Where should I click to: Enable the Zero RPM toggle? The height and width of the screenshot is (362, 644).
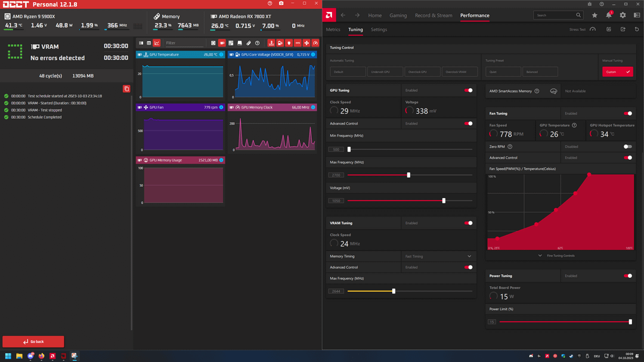(627, 147)
